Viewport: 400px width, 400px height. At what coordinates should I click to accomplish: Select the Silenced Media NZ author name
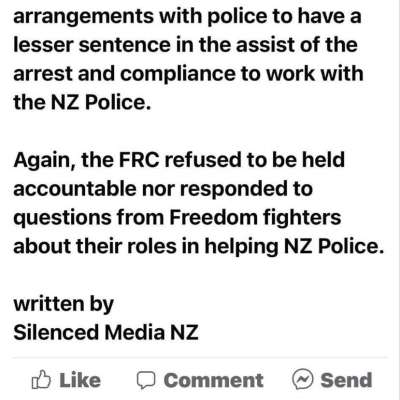[106, 332]
